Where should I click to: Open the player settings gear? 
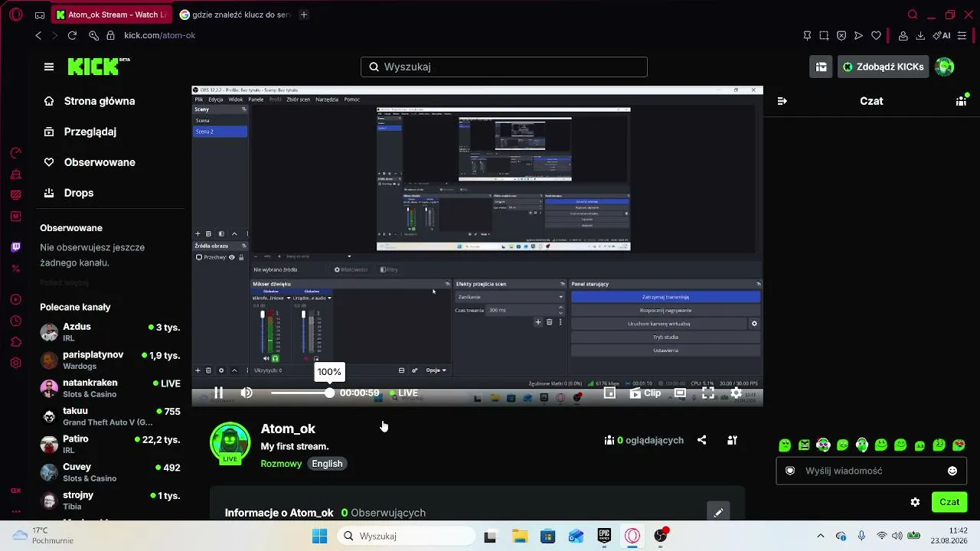(x=737, y=393)
